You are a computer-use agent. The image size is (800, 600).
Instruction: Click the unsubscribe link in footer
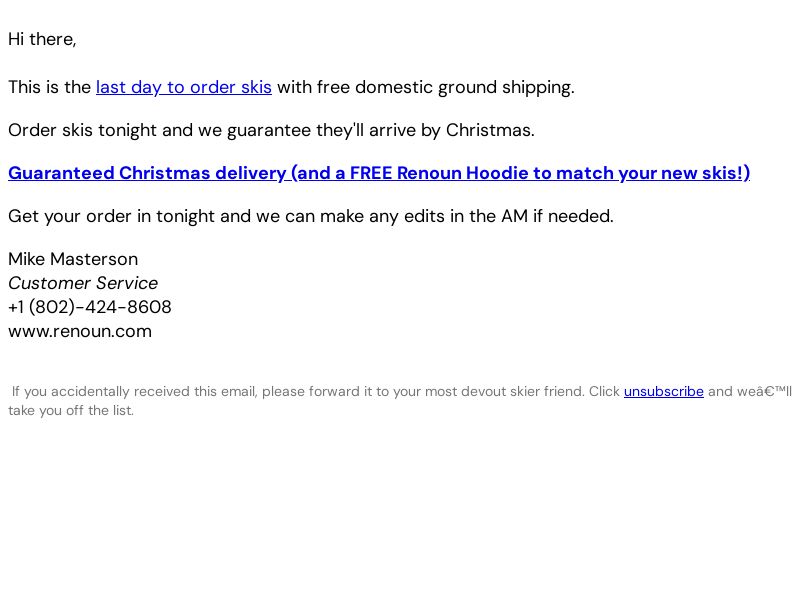coord(663,391)
